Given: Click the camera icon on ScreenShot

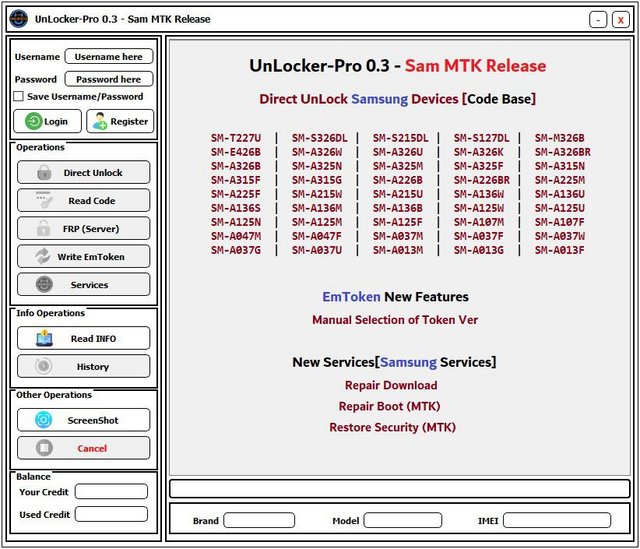Looking at the screenshot, I should pyautogui.click(x=44, y=420).
